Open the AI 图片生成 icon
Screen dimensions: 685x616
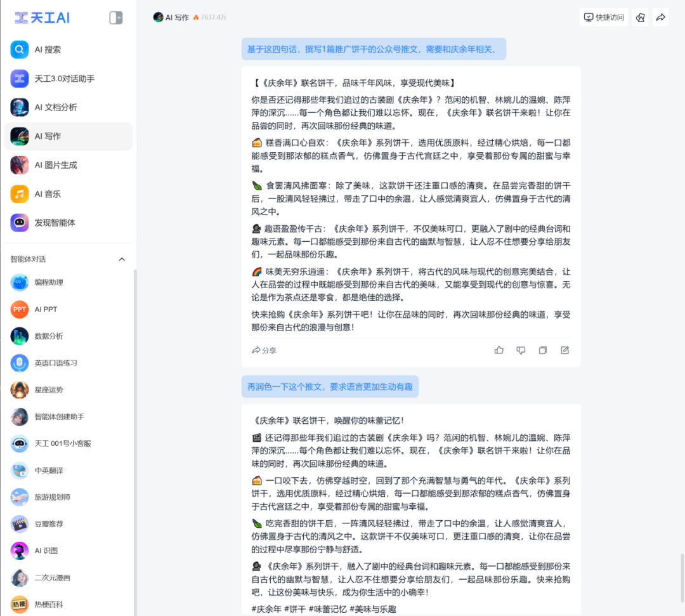click(x=19, y=165)
